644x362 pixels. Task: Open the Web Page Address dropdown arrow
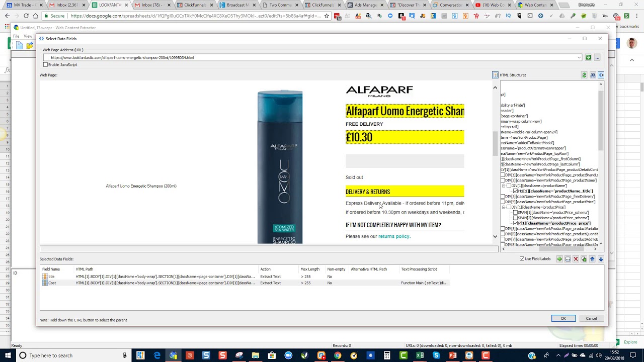[x=579, y=57]
